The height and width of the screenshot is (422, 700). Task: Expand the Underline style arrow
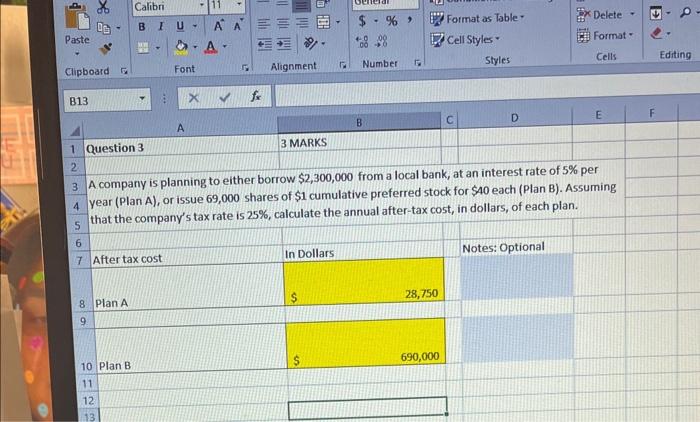(x=195, y=26)
